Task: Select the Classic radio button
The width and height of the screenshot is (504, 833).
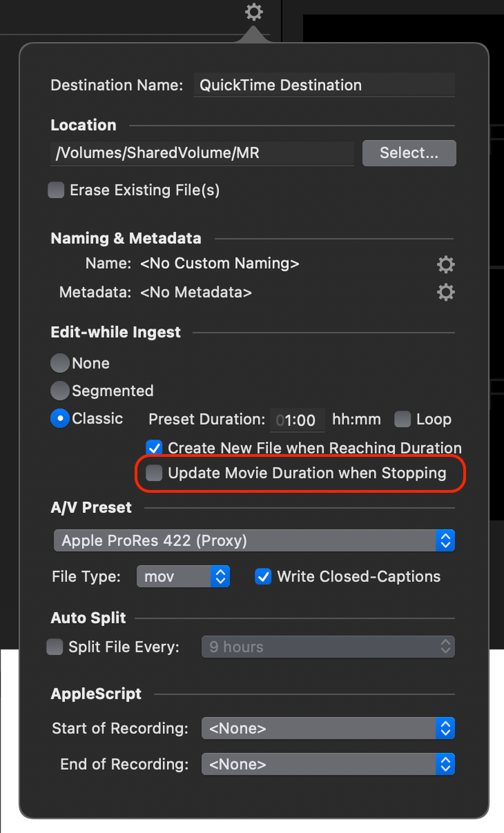Action: coord(60,418)
